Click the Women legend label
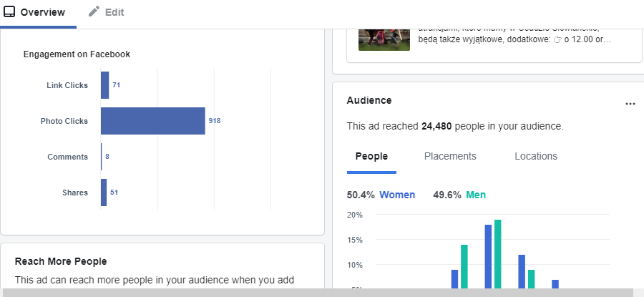 pos(397,195)
